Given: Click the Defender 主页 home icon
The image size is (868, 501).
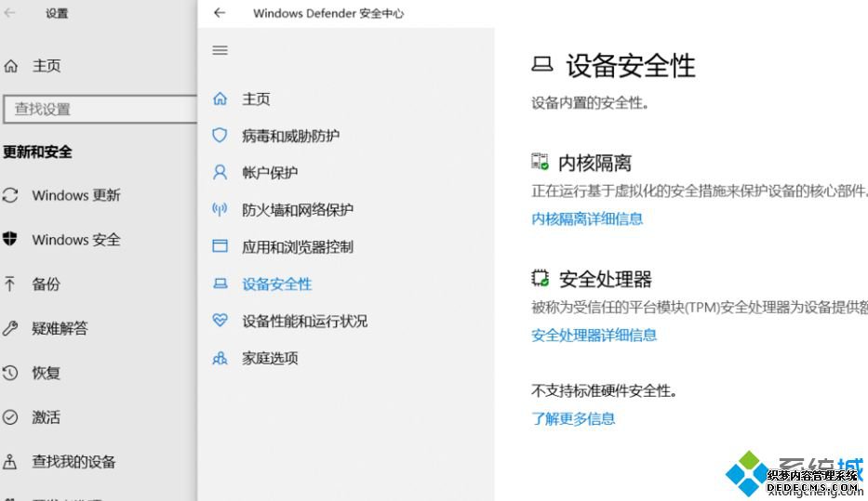Looking at the screenshot, I should point(220,99).
